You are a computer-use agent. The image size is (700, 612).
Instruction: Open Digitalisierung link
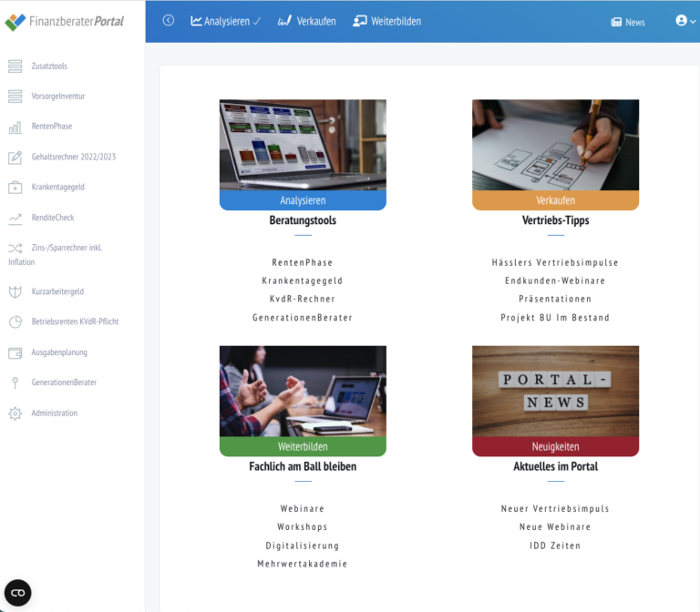303,546
